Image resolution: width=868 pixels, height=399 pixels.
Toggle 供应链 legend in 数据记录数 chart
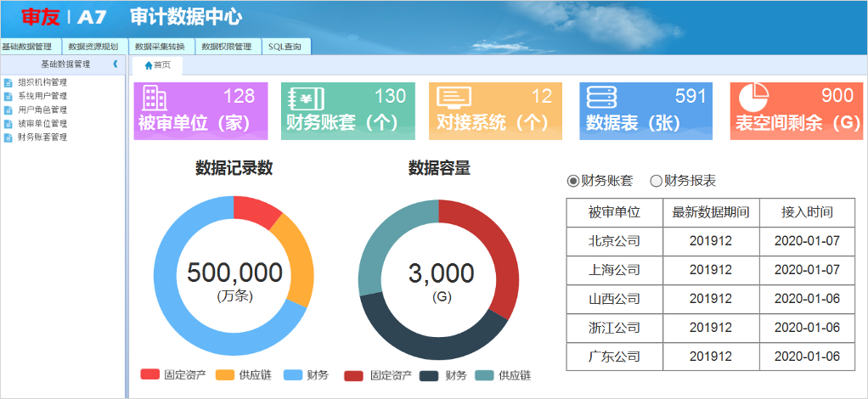(x=226, y=375)
